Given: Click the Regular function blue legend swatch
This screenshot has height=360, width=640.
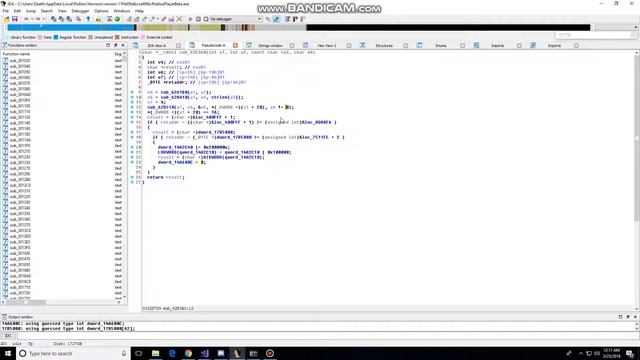Looking at the screenshot, I should click(56, 37).
